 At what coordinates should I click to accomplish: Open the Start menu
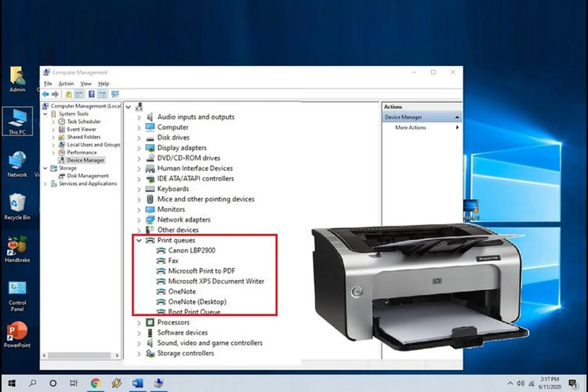(12, 383)
